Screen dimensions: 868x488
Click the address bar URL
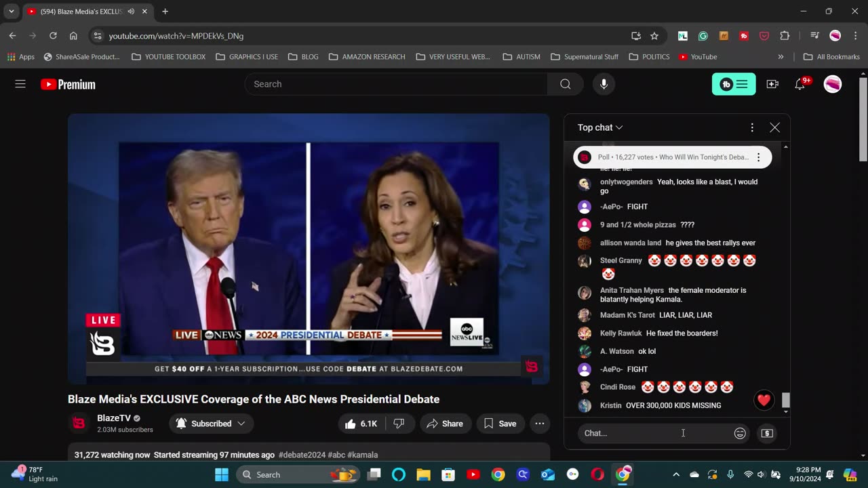click(x=176, y=36)
